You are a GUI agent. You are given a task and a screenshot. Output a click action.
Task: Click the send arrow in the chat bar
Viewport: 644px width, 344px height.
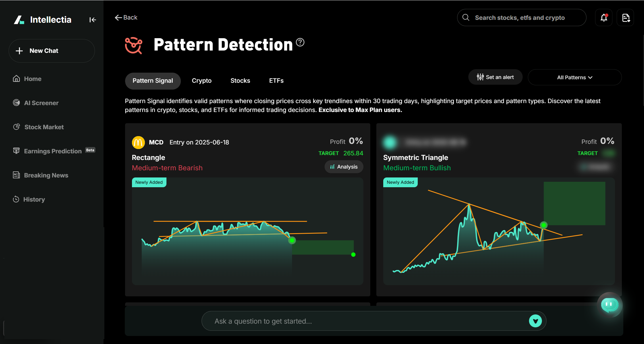[535, 321]
